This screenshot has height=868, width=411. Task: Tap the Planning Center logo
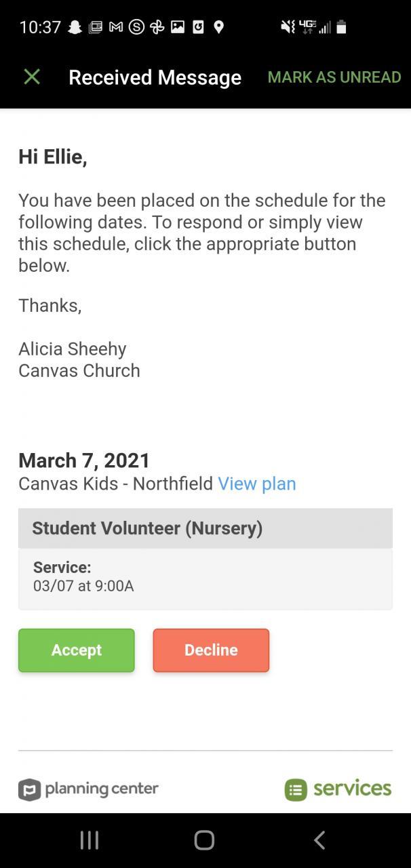88,789
